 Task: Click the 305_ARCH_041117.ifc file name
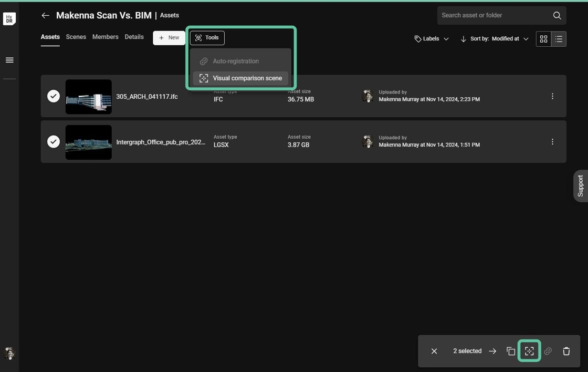(x=147, y=97)
